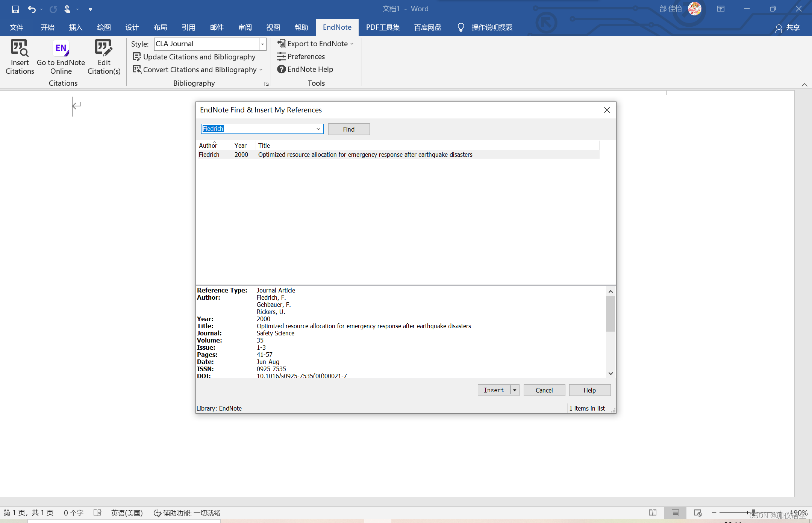Click the Edit Citation(s) icon
Screen dimensions: 812x523
tap(104, 58)
